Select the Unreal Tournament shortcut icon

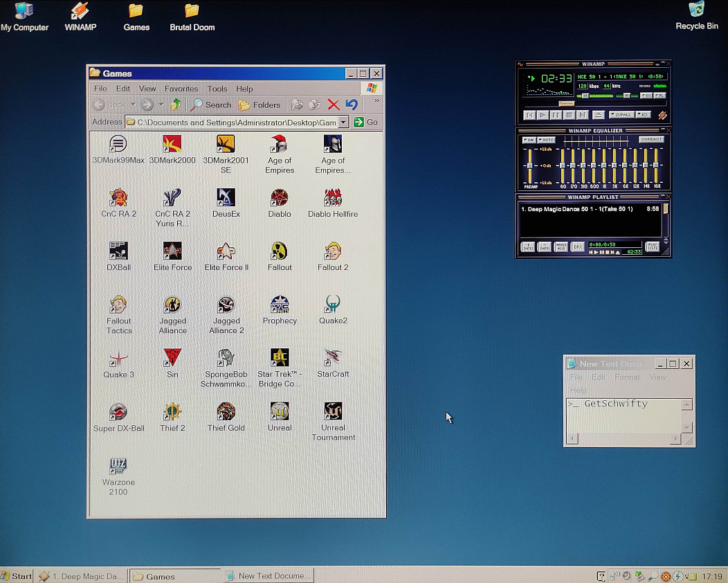click(333, 412)
